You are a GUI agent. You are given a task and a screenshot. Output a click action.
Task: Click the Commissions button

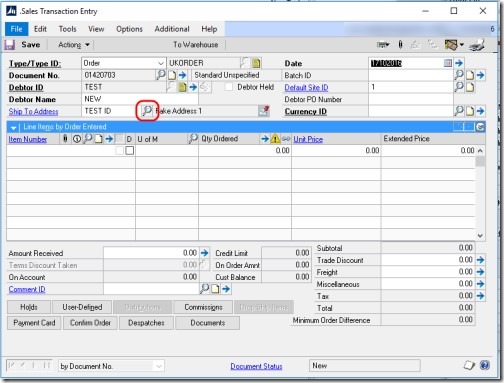click(203, 307)
